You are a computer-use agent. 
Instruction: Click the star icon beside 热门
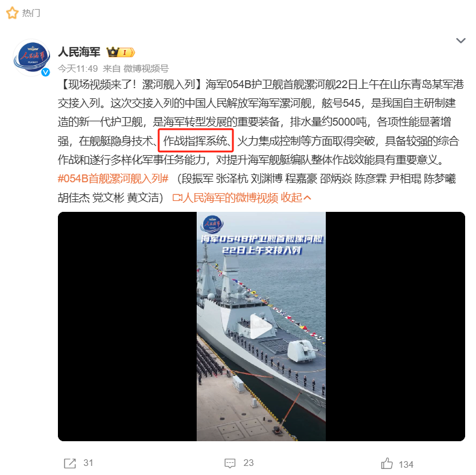[x=12, y=13]
